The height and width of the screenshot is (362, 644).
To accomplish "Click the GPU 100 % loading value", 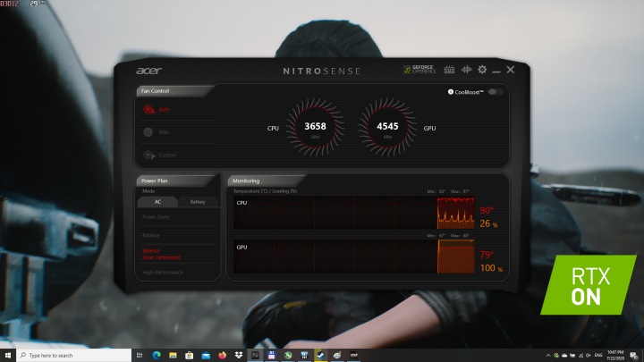I will pos(491,268).
